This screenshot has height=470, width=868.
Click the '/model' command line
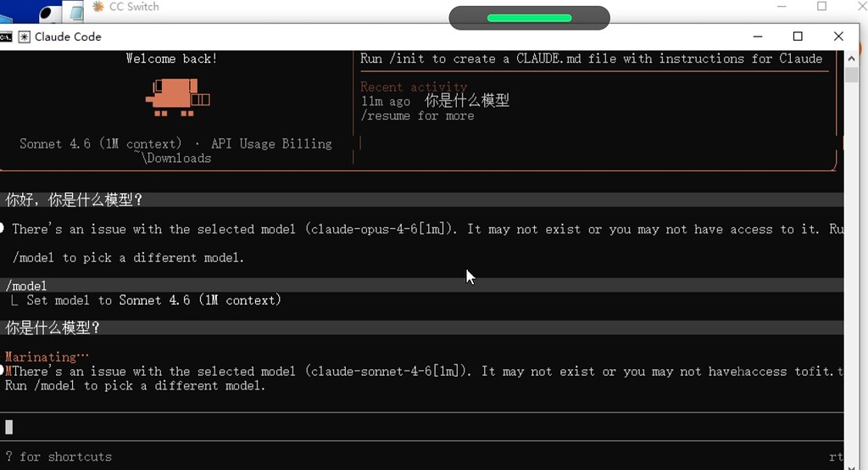[422, 285]
